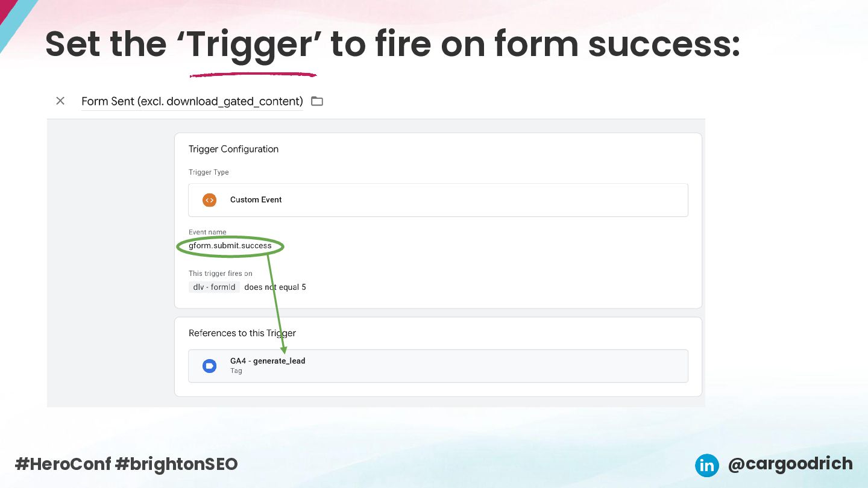Click the 'dlv - formId' variable chip
Viewport: 868px width, 488px height.
point(214,287)
